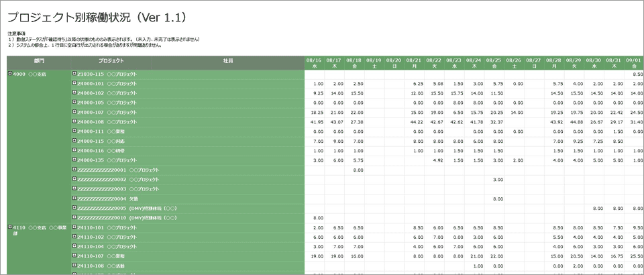
Task: Select the 08/22 火 date column header
Action: 435,62
